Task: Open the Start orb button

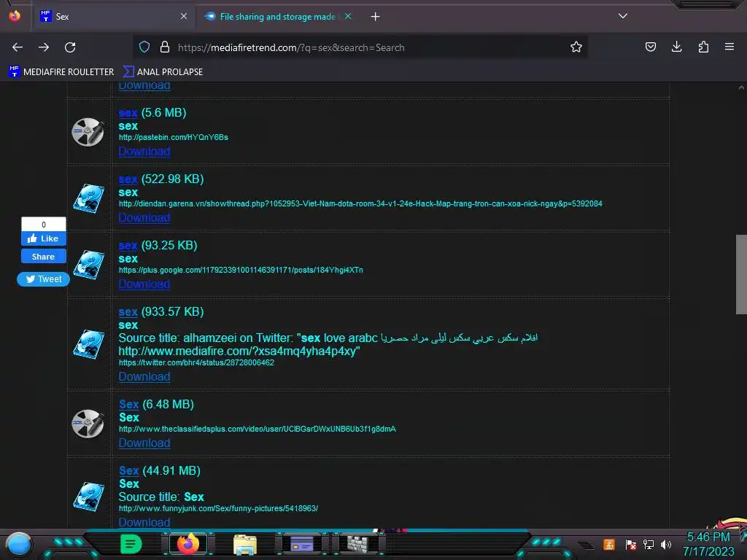Action: (x=18, y=545)
